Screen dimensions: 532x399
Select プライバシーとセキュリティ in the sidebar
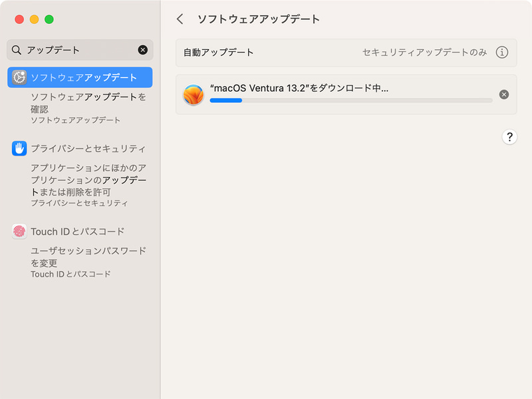click(x=80, y=148)
